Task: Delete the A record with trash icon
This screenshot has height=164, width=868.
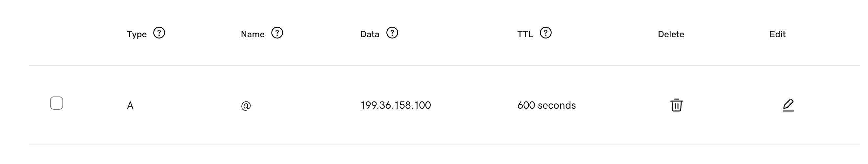Action: tap(676, 105)
